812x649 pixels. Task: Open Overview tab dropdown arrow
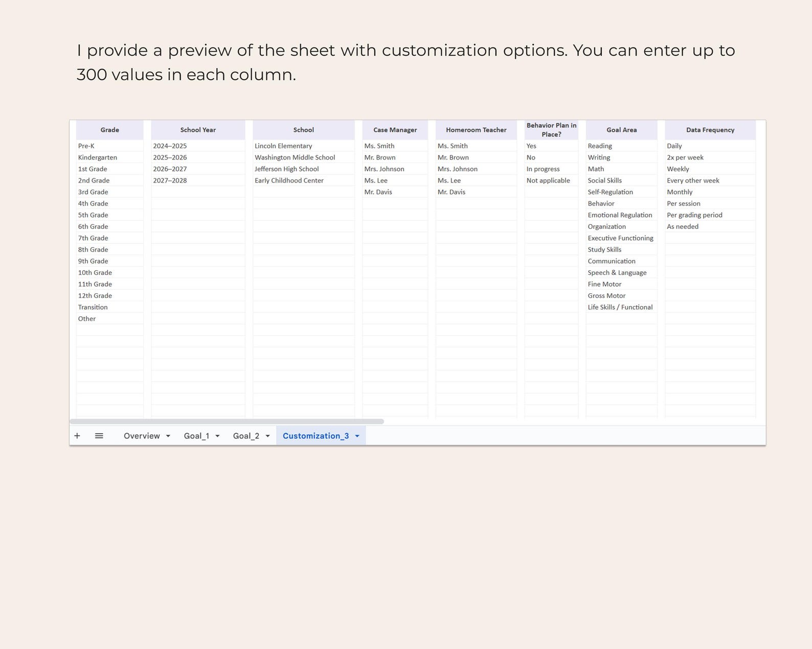168,436
